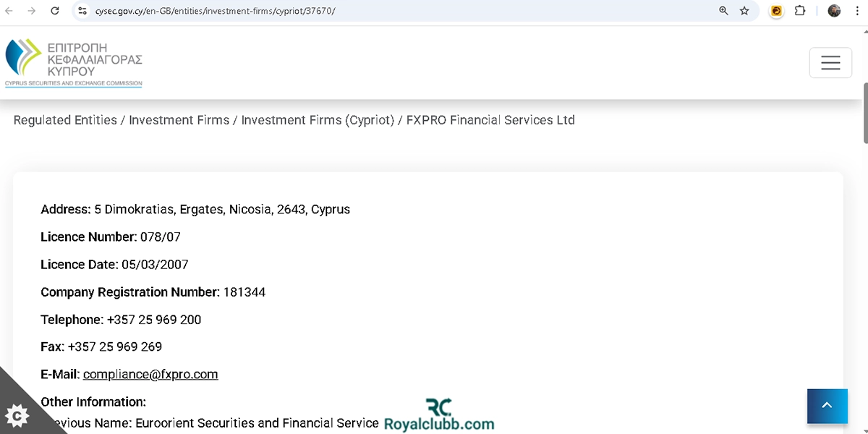Reload the current page
Image resolution: width=868 pixels, height=434 pixels.
pos(55,11)
